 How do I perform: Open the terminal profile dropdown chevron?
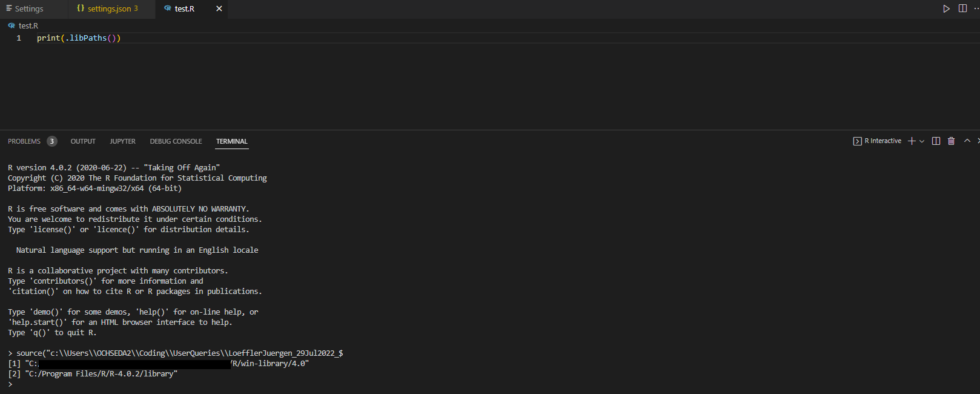(921, 140)
